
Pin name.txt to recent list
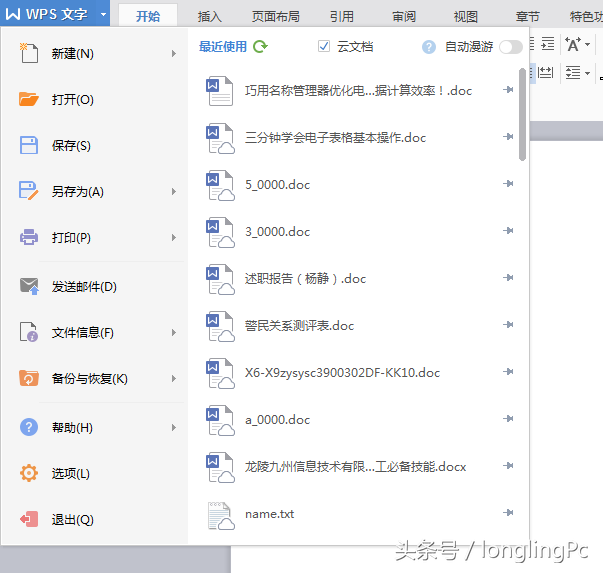click(x=508, y=512)
